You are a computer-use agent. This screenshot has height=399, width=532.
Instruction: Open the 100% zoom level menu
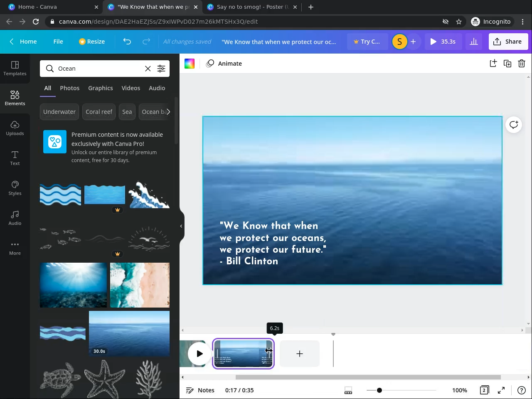(460, 390)
